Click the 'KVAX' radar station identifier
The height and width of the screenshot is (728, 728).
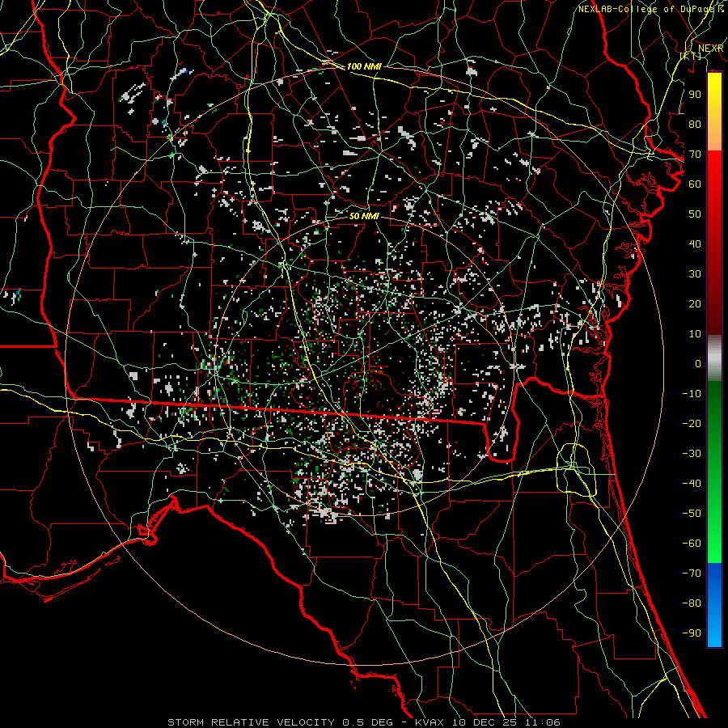[430, 722]
